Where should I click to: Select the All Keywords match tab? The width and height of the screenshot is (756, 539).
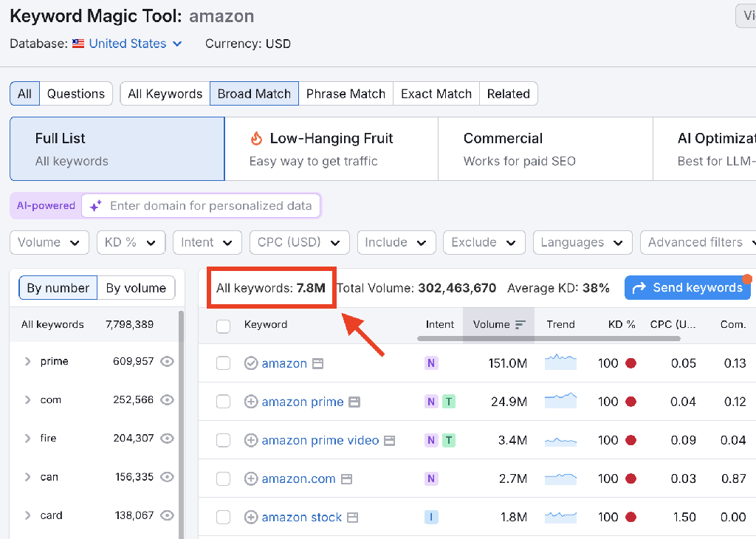coord(165,94)
